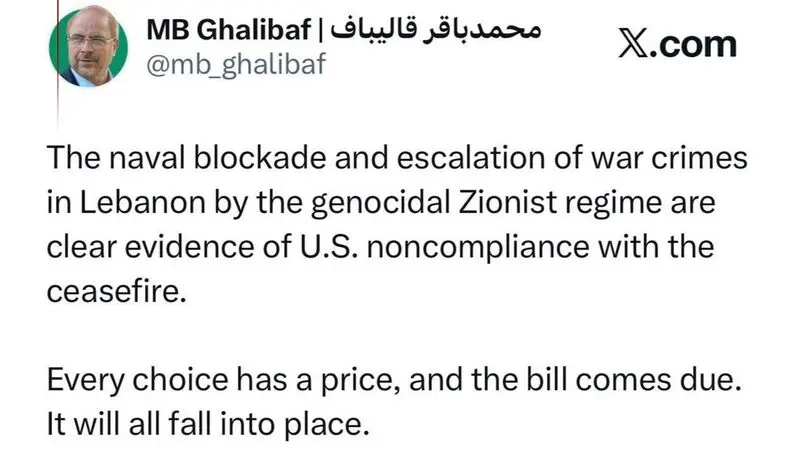Click the @mb_ghalibaf handle
The image size is (800, 450).
click(236, 65)
